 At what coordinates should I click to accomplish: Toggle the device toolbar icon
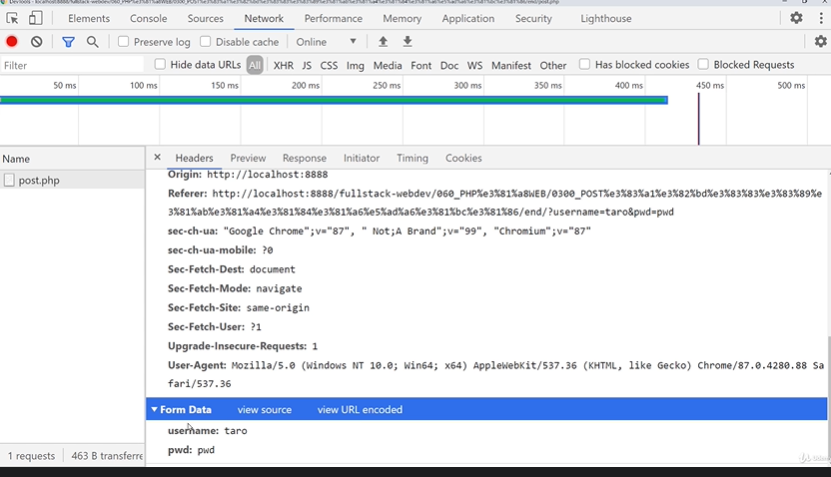point(36,19)
